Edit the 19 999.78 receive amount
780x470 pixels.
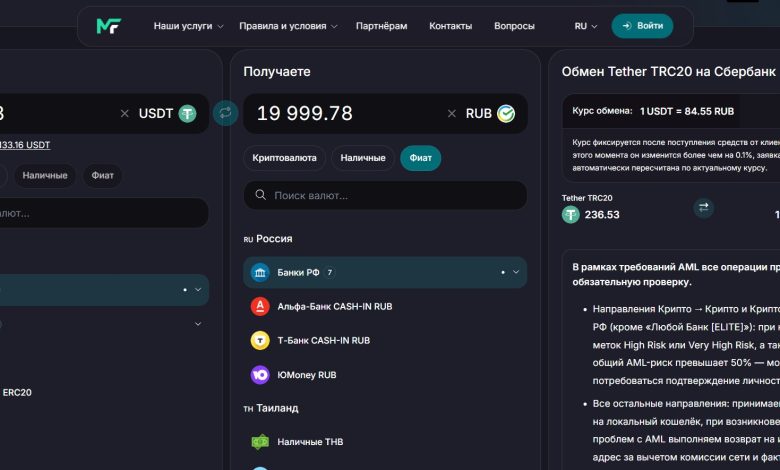(x=304, y=113)
